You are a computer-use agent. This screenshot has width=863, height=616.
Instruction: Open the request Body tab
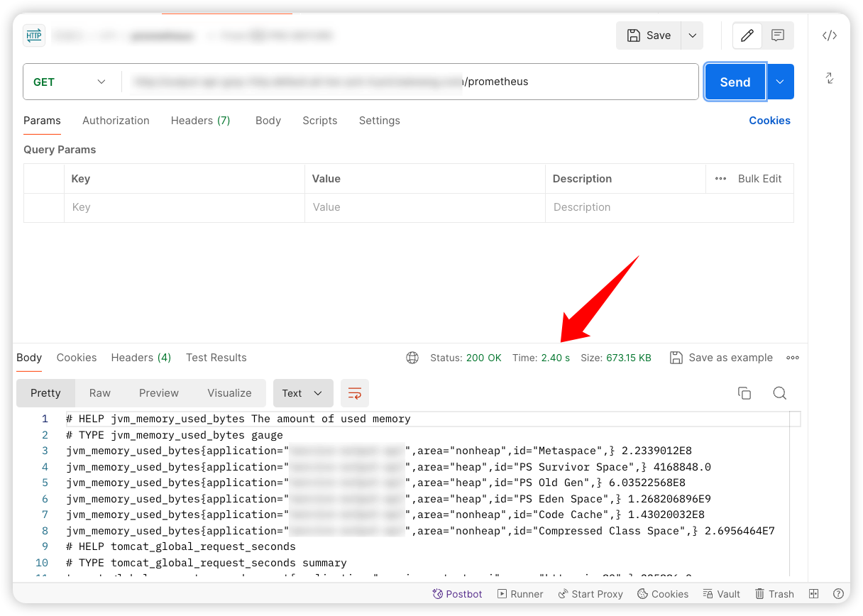pyautogui.click(x=268, y=121)
